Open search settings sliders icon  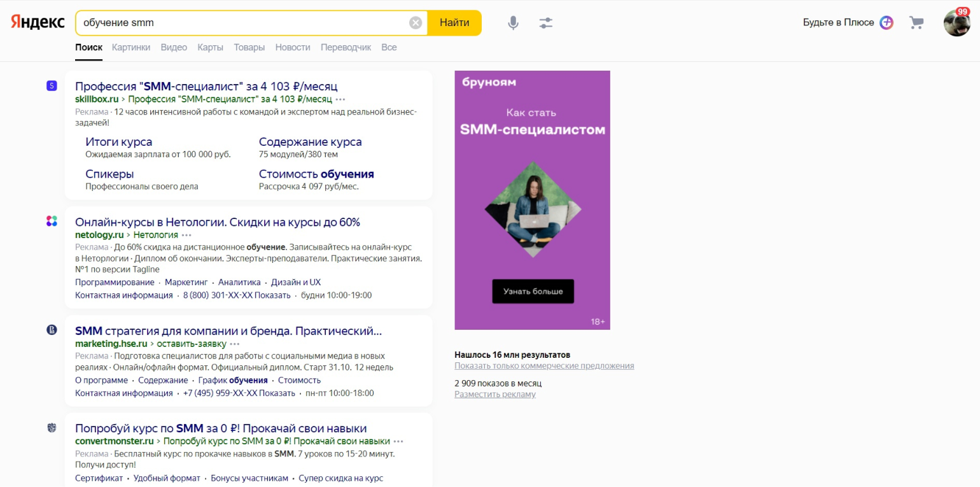546,23
